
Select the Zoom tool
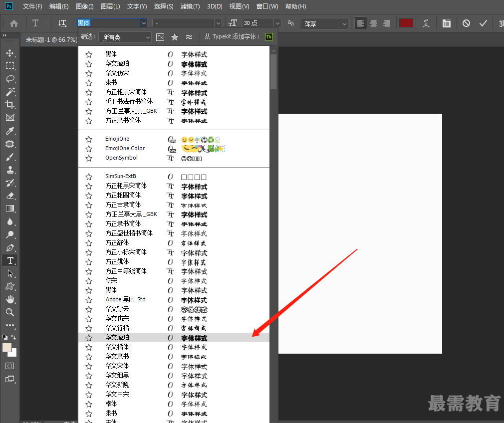(x=10, y=312)
